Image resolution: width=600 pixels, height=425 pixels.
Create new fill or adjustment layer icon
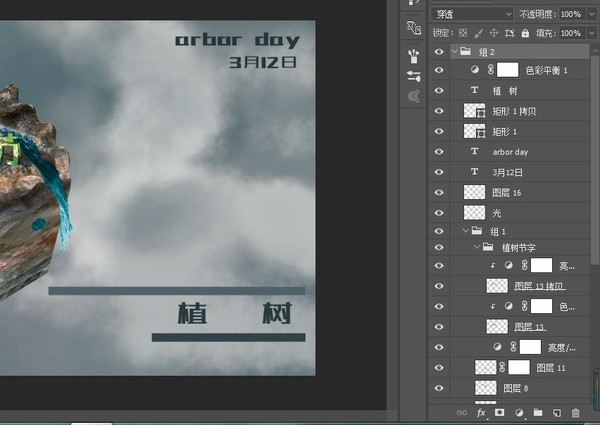tap(519, 413)
